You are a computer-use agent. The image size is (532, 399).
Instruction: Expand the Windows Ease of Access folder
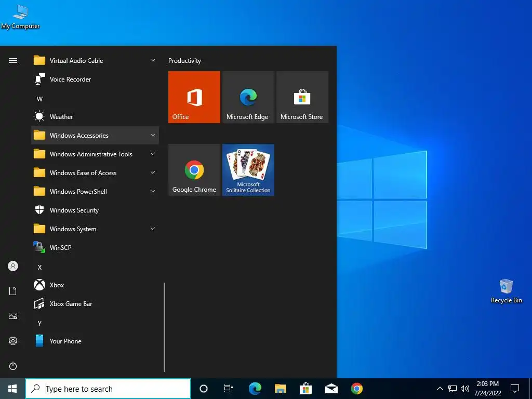[x=95, y=173]
